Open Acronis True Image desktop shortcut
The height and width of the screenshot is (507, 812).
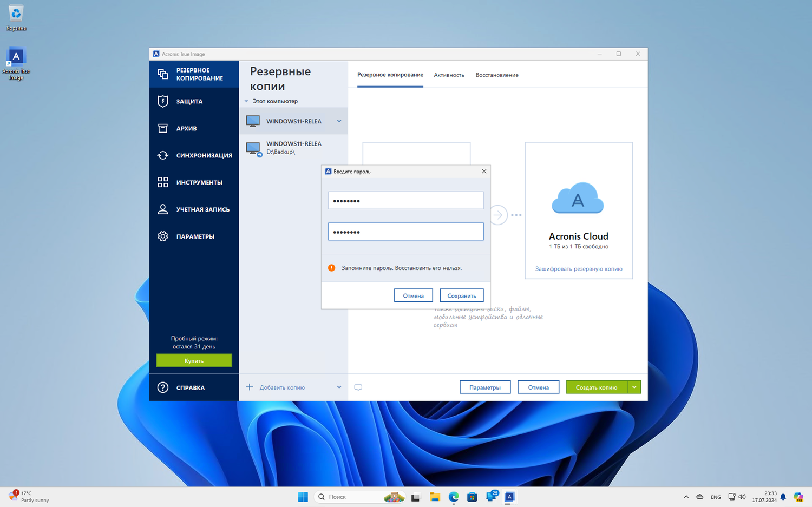click(16, 64)
